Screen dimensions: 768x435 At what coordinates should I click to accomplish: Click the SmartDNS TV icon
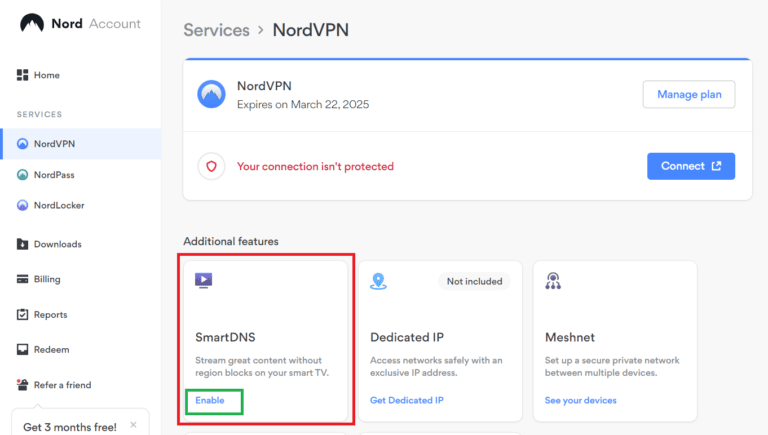click(x=203, y=281)
